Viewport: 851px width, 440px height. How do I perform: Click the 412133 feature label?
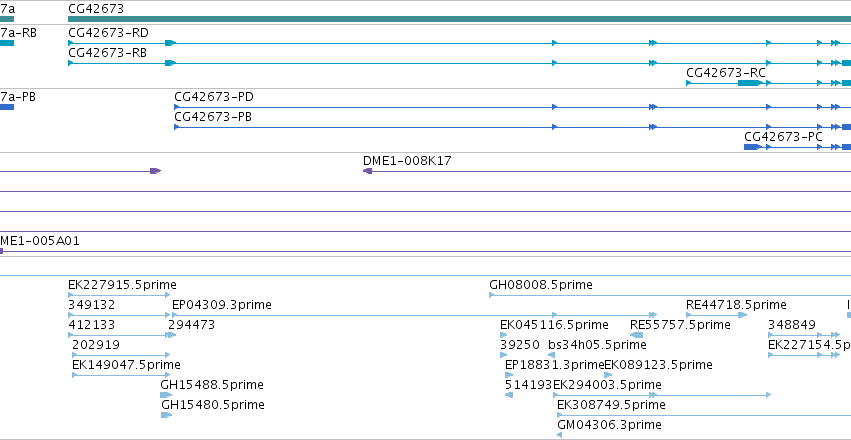point(92,325)
